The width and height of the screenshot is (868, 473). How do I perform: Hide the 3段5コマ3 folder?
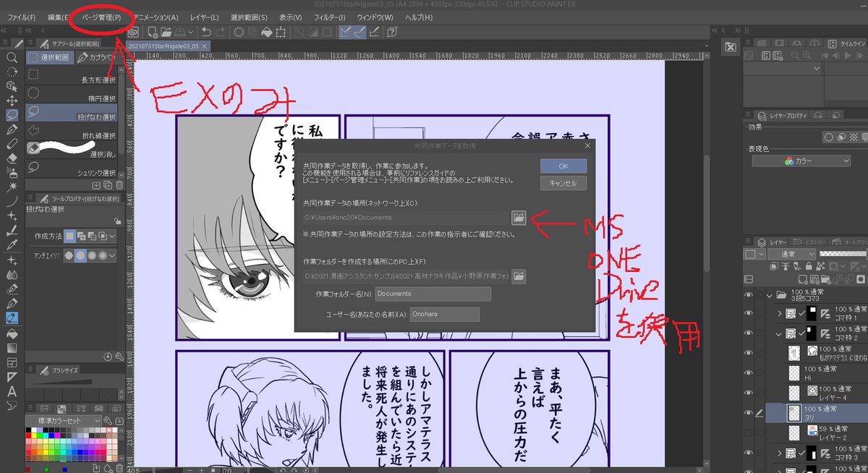tap(749, 295)
